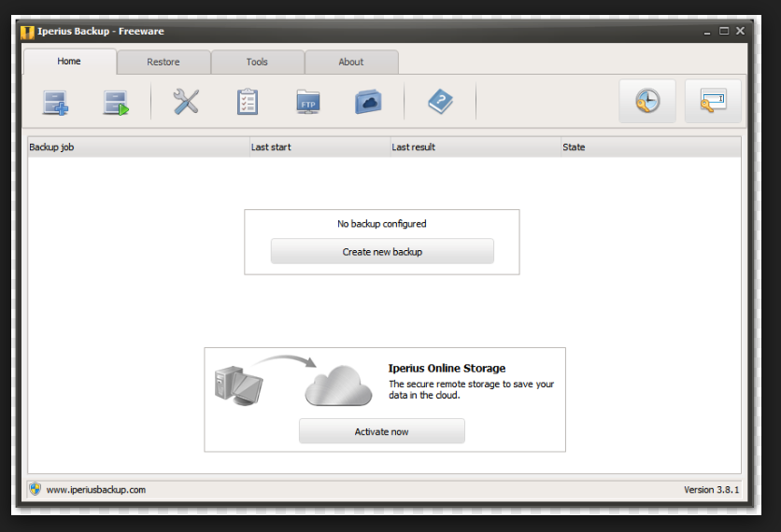The width and height of the screenshot is (781, 532).
Task: Open the clipboard checklist icon
Action: (x=248, y=102)
